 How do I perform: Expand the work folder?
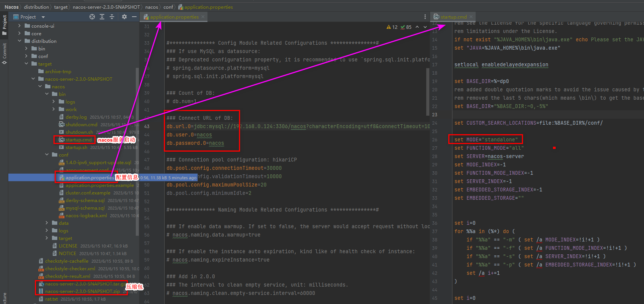(x=53, y=110)
